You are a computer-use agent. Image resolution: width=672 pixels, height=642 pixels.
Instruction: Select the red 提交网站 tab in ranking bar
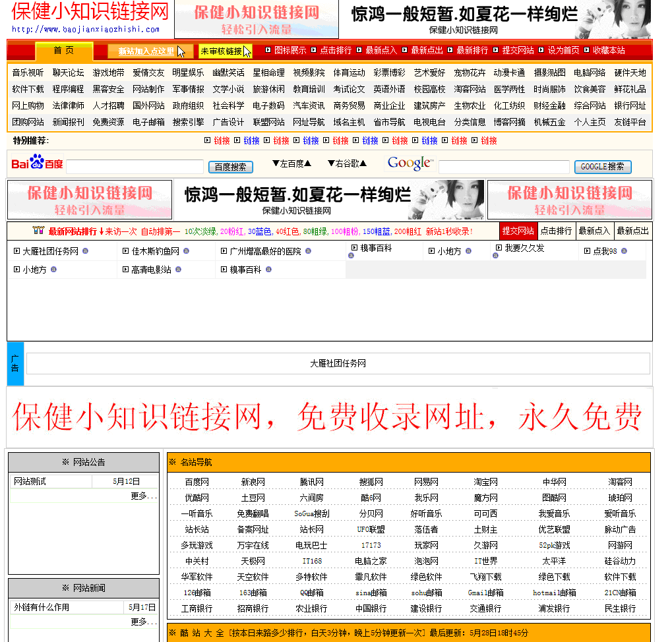(518, 231)
